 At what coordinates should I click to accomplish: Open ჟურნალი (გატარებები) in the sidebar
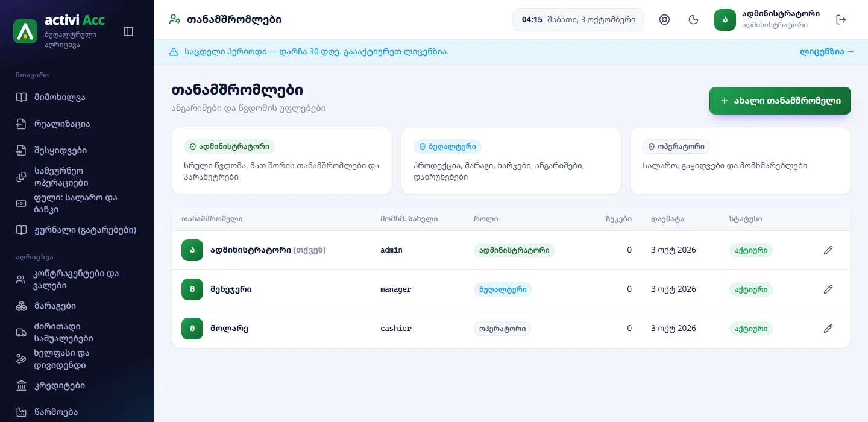point(77,230)
